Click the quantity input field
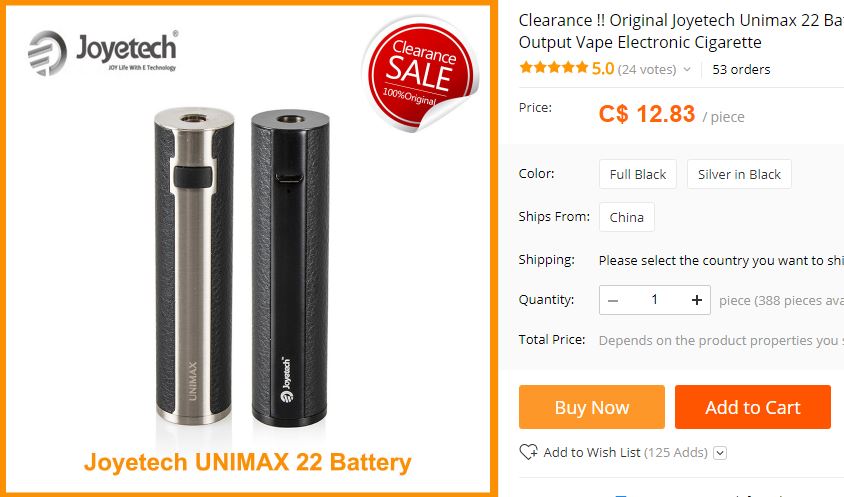Viewport: 844px width, 497px height. point(655,300)
